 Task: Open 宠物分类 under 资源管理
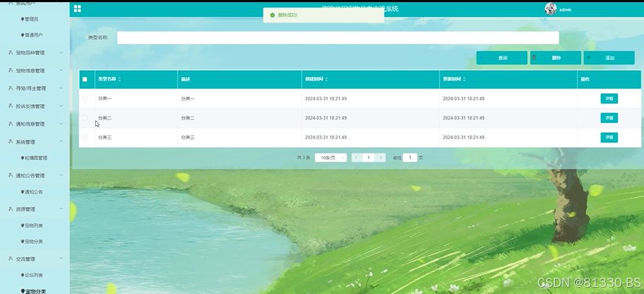pyautogui.click(x=33, y=242)
